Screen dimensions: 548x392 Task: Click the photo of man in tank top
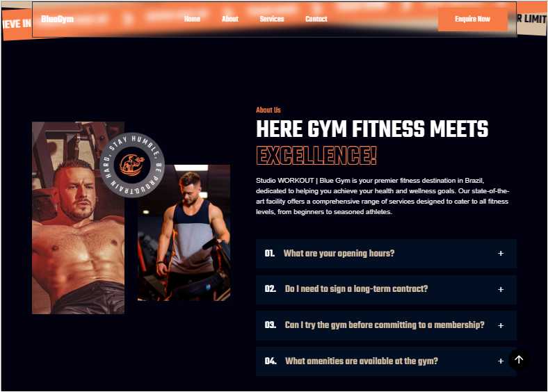(x=184, y=233)
